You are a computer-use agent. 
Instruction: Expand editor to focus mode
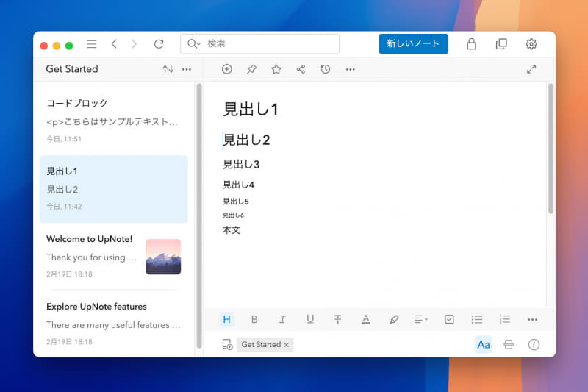click(x=531, y=69)
